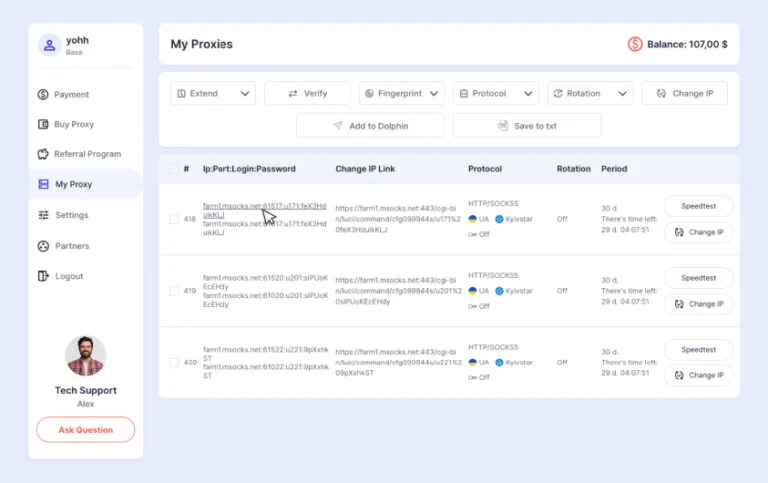This screenshot has width=768, height=483.
Task: Click the change IP link URL in row 418
Action: 398,219
